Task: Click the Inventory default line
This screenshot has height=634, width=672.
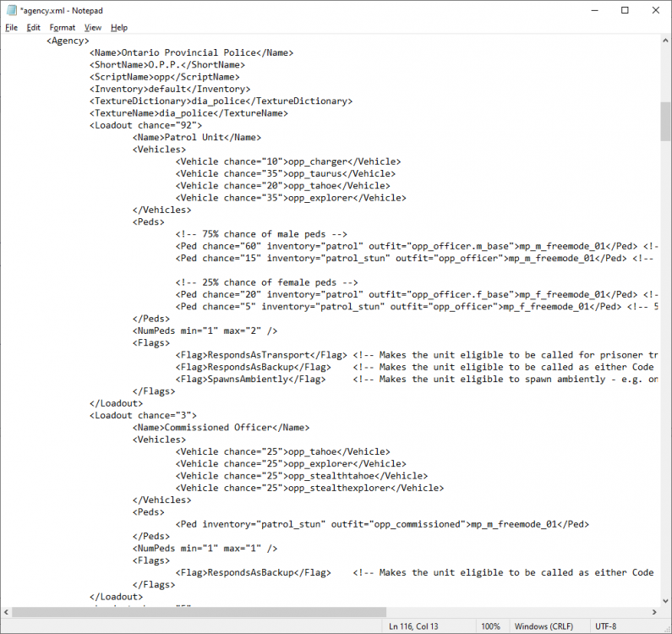Action: [170, 89]
